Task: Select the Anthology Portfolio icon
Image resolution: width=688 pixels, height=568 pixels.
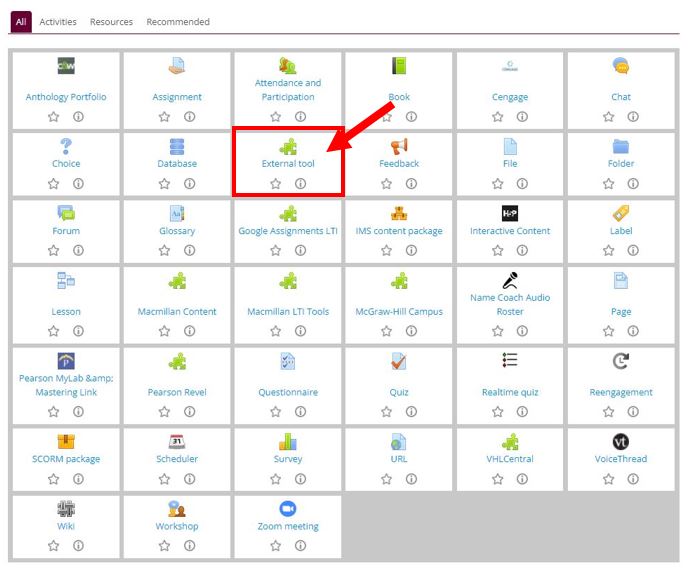Action: pyautogui.click(x=66, y=66)
